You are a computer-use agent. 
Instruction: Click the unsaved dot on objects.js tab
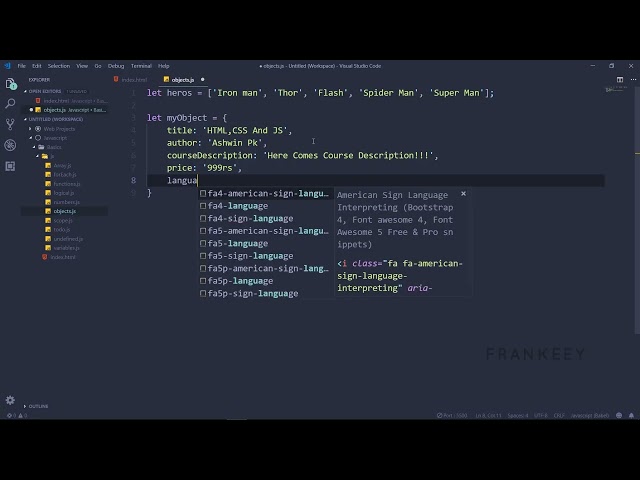(202, 80)
